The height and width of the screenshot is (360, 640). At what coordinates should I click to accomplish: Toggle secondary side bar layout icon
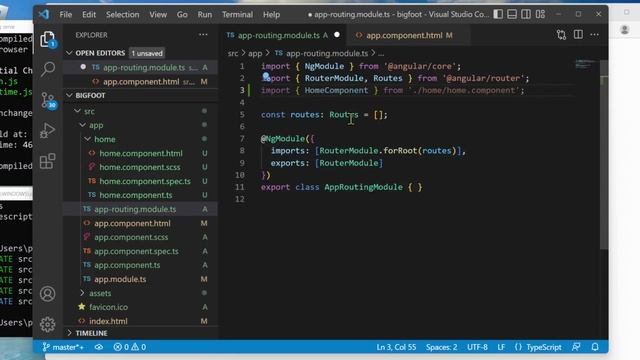point(526,14)
